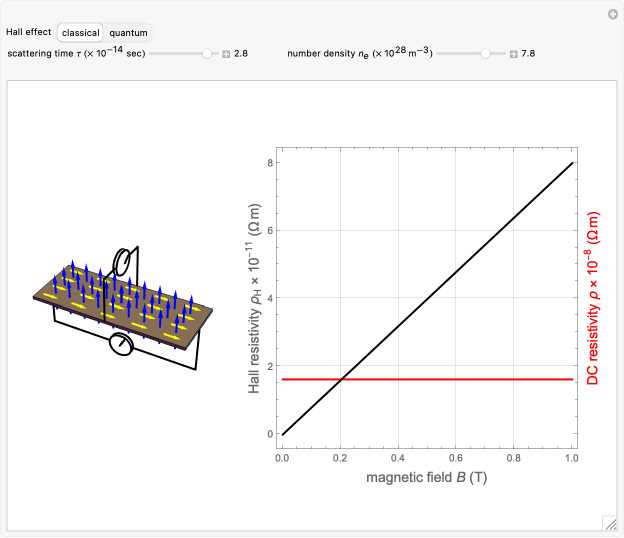Viewport: 624px width, 538px height.
Task: Open the panel options plus icon
Action: pyautogui.click(x=613, y=14)
